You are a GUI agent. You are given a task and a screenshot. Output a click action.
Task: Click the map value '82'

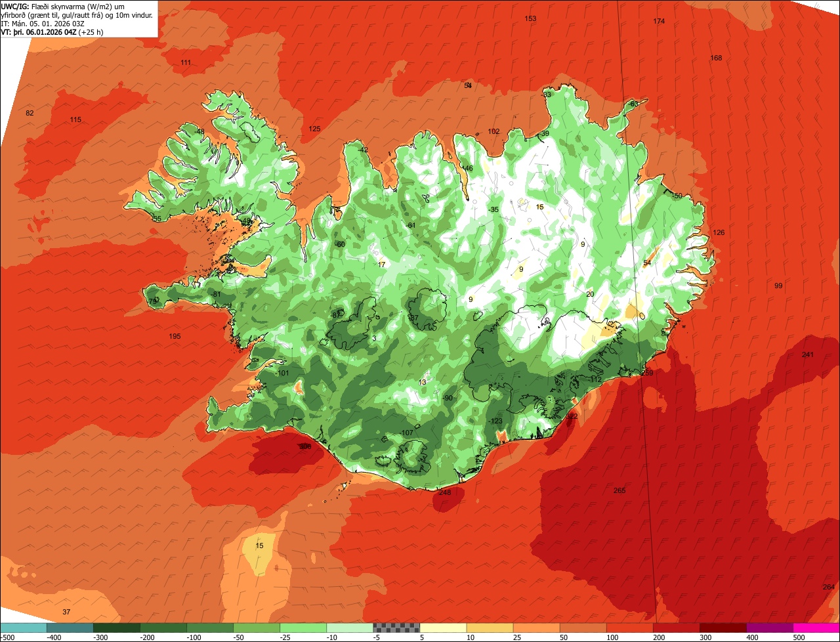(30, 113)
